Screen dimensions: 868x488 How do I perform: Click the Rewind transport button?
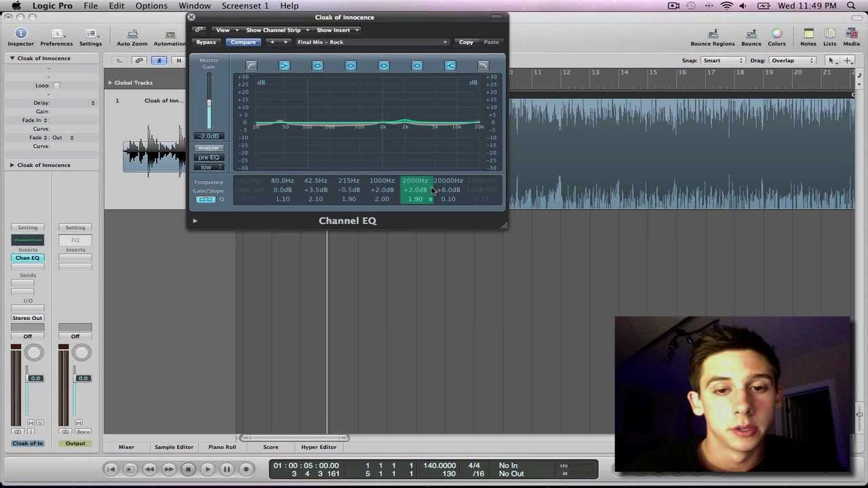(149, 469)
